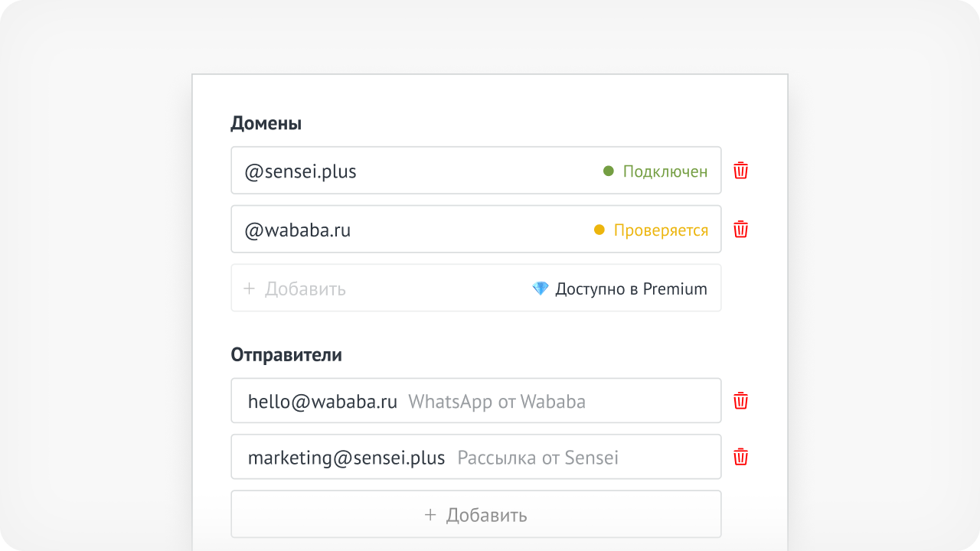
Task: Add a new sender with Добавить button
Action: pyautogui.click(x=475, y=514)
